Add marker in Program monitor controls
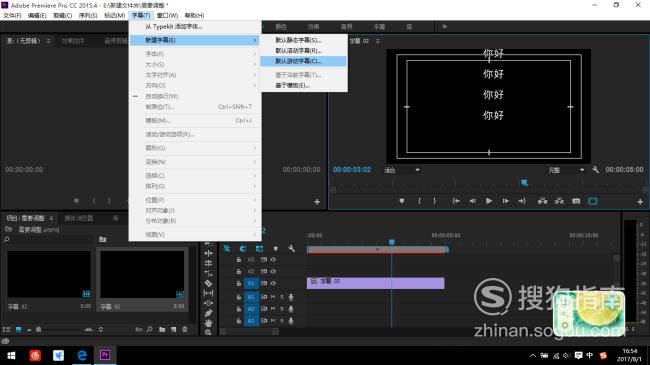Screen dimensions: 650x365 pos(402,201)
